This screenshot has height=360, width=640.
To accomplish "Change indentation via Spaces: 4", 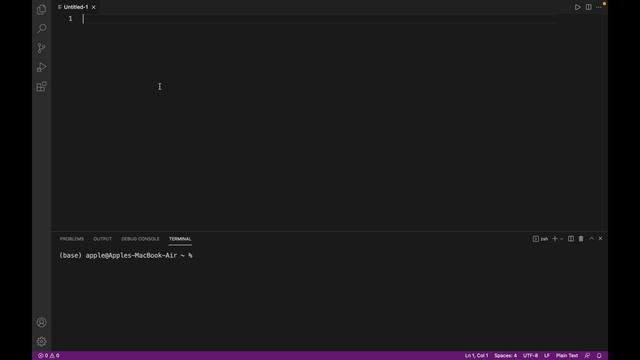I will point(505,356).
